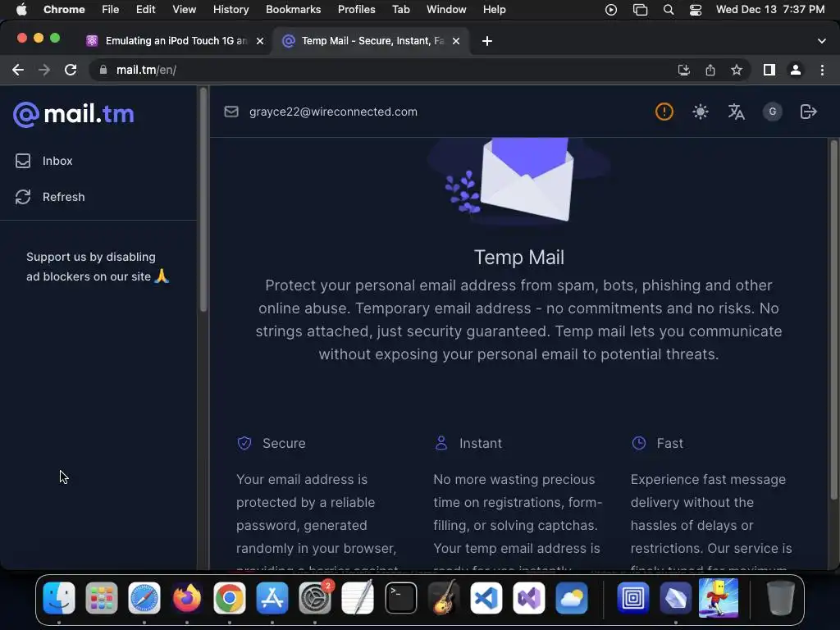Open the Help menu
840x630 pixels.
[494, 10]
